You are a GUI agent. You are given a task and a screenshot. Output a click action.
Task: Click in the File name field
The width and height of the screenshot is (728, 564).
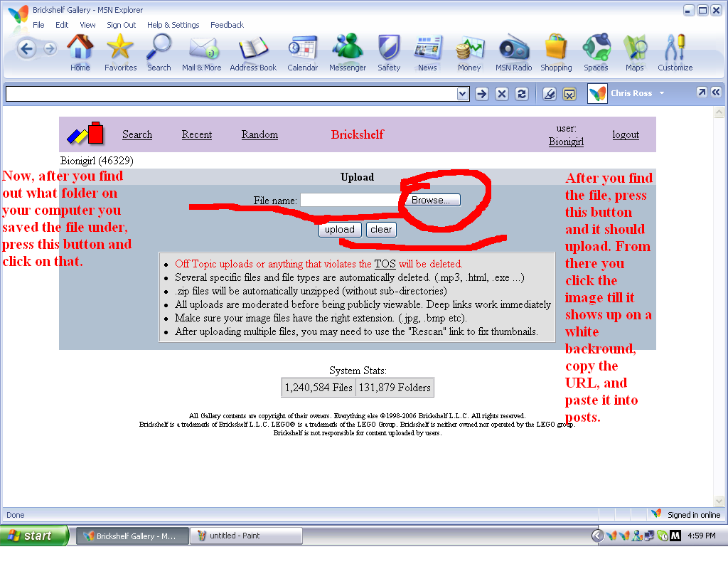[350, 201]
